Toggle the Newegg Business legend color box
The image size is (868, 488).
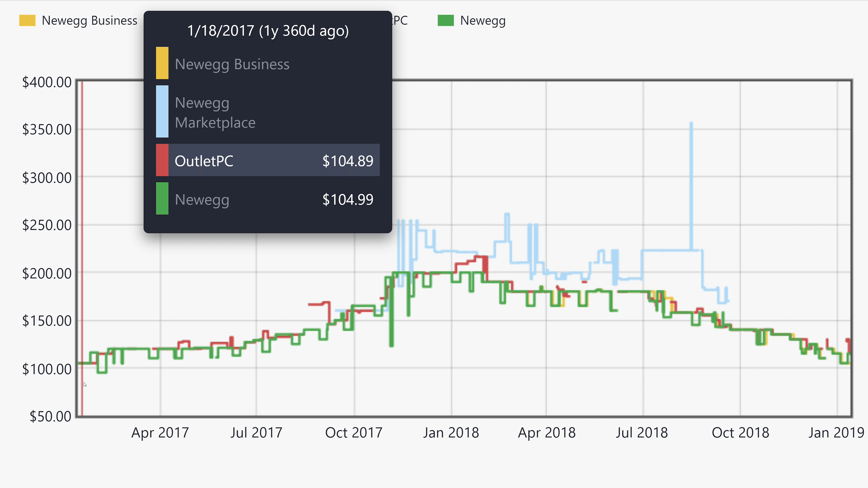27,21
